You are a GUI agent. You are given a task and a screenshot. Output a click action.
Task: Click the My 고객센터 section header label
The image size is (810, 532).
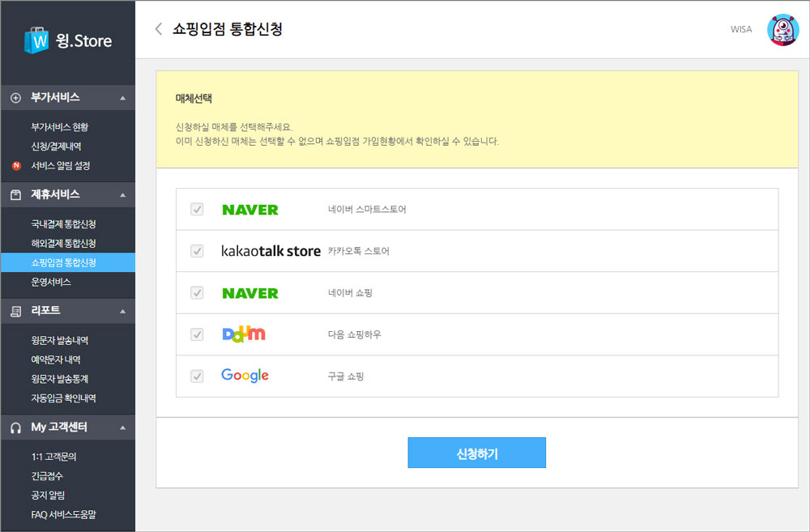[x=59, y=428]
